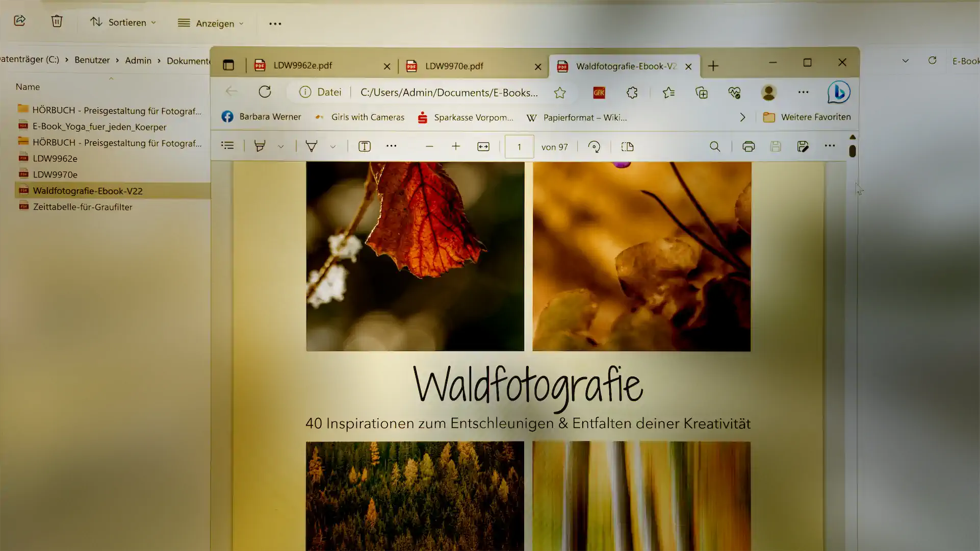The height and width of the screenshot is (551, 980).
Task: Click the Name column header
Action: click(x=28, y=87)
